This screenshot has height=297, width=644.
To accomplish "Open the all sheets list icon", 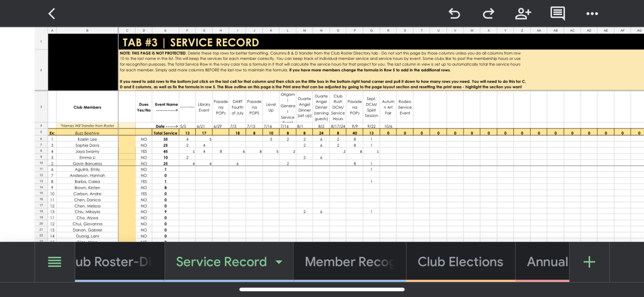I will [x=54, y=262].
